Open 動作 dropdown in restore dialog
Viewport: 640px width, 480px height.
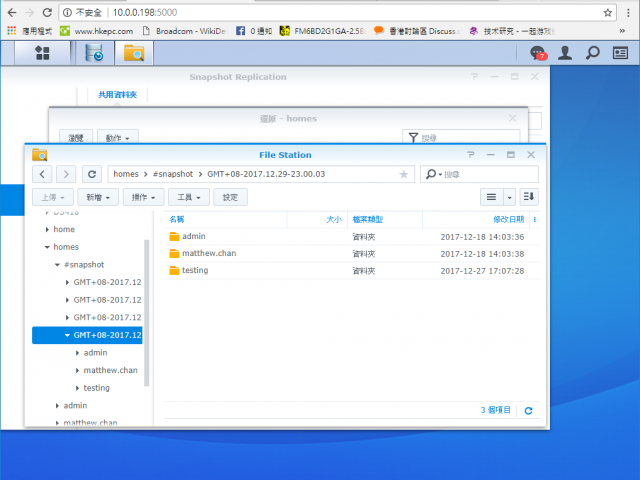[118, 138]
